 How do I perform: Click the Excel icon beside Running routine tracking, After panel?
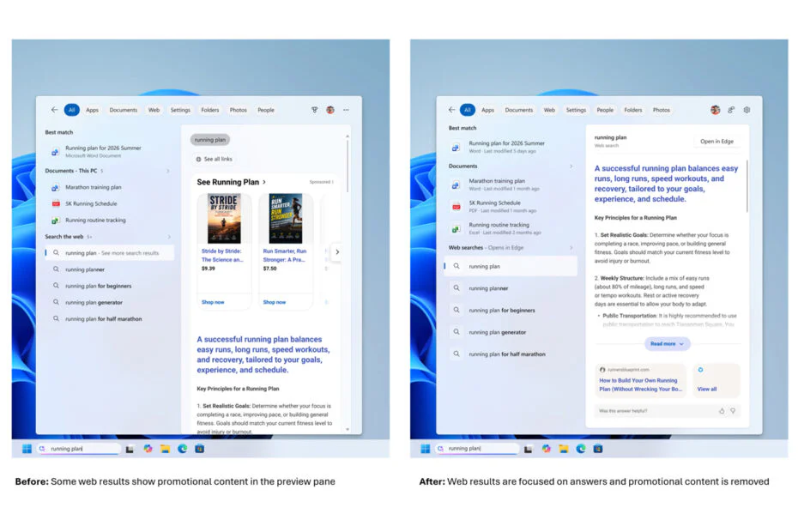[x=456, y=228]
